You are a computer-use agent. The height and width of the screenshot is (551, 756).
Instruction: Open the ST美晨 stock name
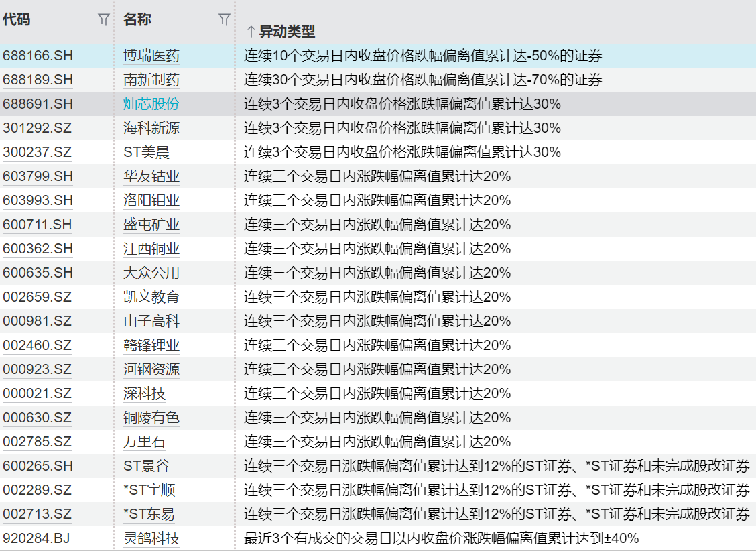[147, 152]
